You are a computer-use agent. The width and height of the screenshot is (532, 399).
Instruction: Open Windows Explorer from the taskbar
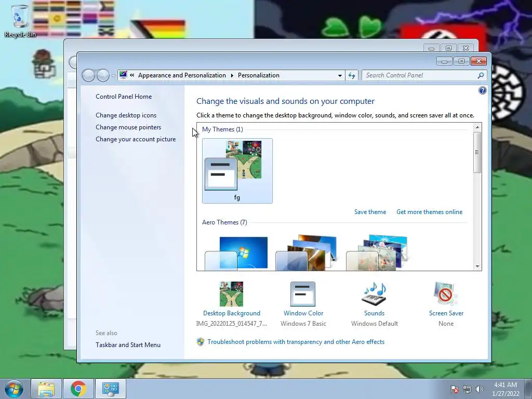(46, 389)
